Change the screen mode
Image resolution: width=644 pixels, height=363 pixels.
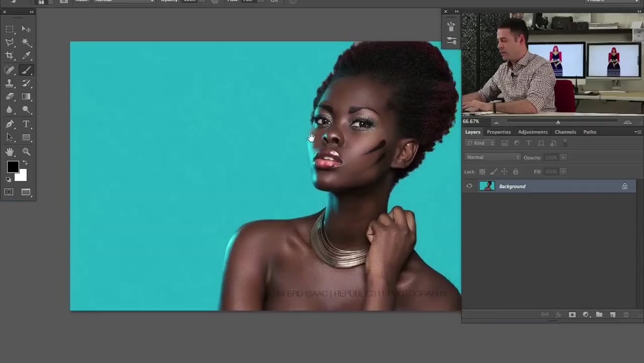(x=26, y=192)
